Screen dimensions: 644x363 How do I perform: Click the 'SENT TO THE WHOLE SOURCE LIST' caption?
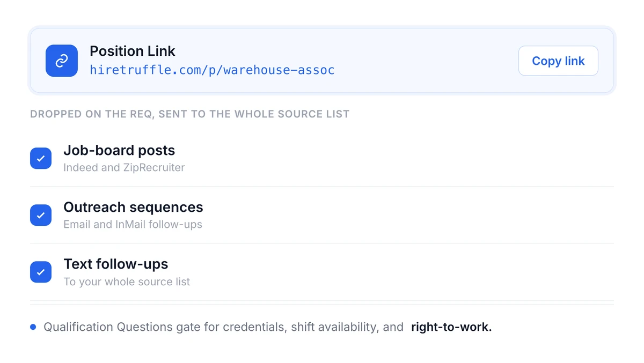click(x=254, y=114)
